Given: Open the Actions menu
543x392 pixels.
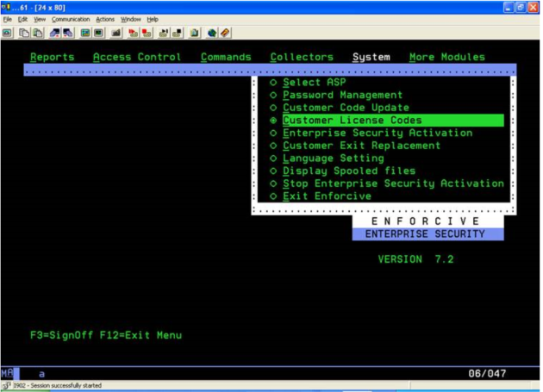Looking at the screenshot, I should (105, 20).
